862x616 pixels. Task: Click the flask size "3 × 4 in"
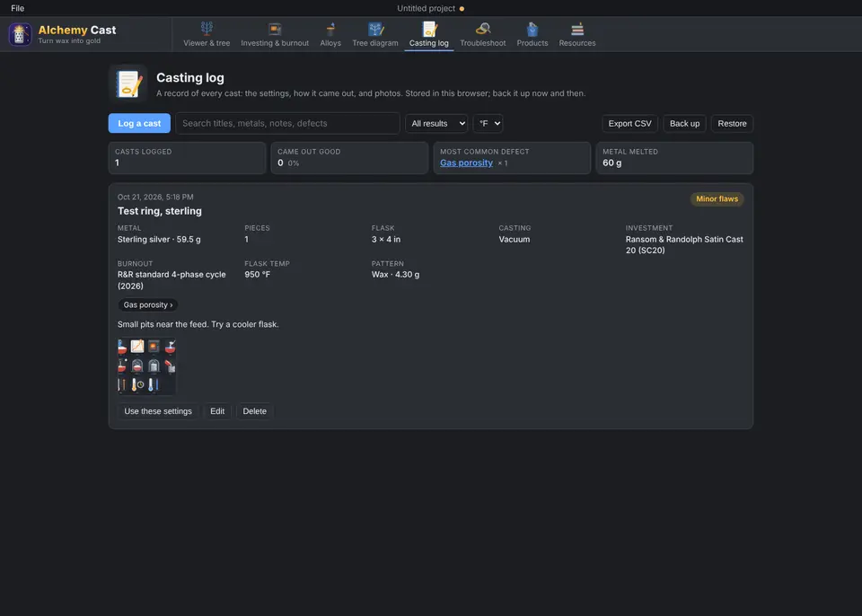386,239
